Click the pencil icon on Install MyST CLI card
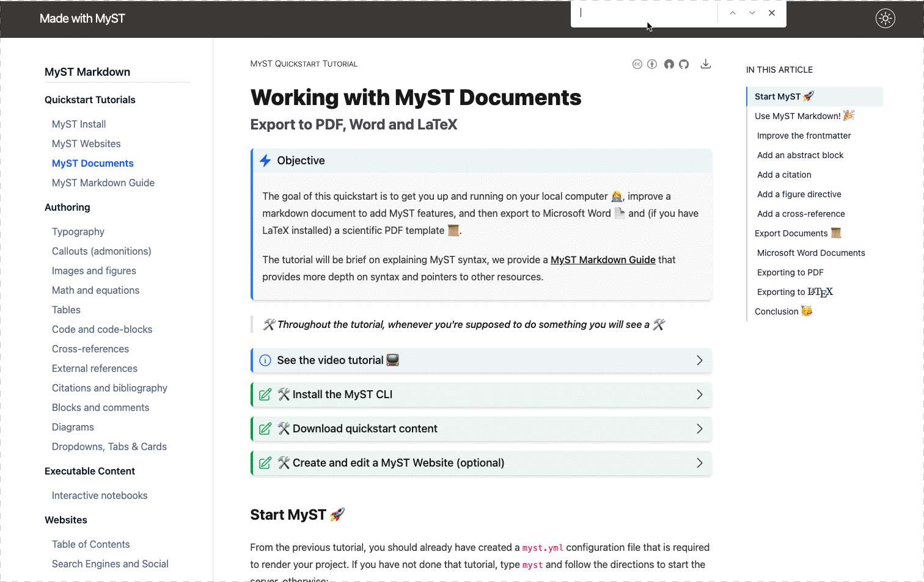Image resolution: width=924 pixels, height=582 pixels. [265, 394]
